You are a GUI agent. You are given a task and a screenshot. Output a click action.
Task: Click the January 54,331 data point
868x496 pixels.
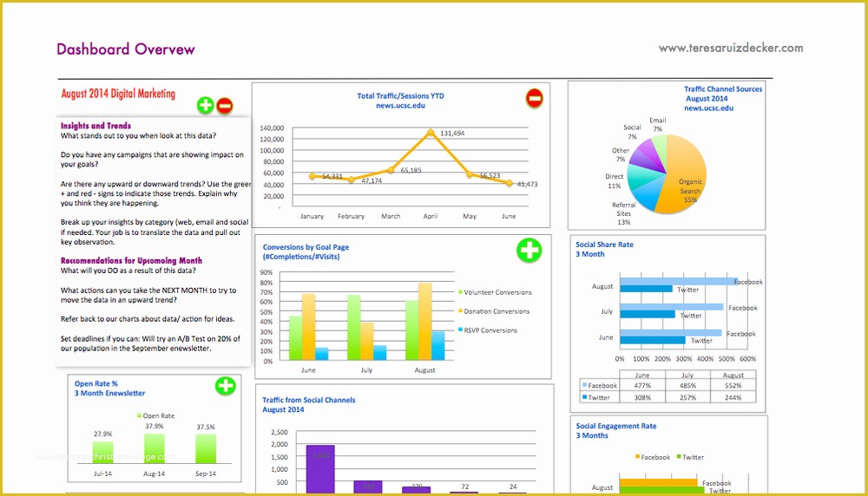[x=312, y=176]
